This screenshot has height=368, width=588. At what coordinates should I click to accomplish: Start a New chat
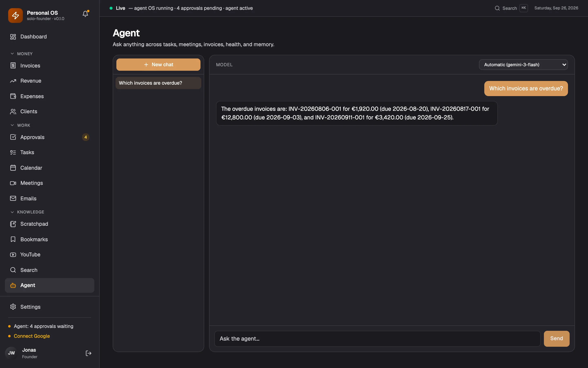click(158, 65)
